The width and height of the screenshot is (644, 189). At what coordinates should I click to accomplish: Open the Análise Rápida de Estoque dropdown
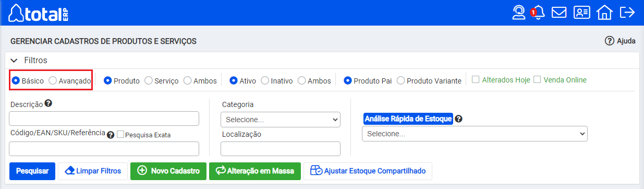coord(475,134)
